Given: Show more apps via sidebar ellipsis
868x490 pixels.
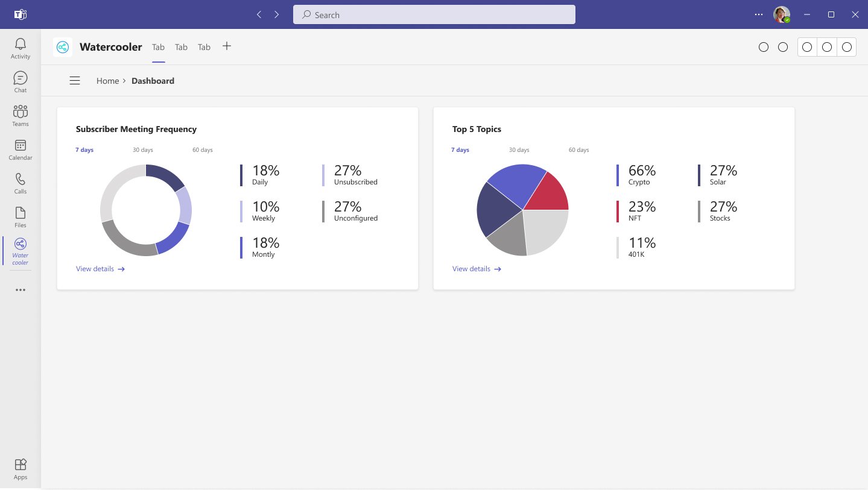Looking at the screenshot, I should 21,290.
